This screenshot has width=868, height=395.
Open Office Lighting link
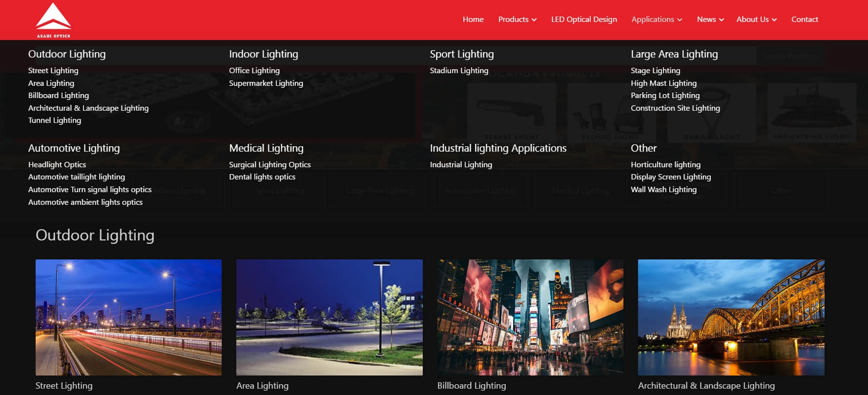point(254,71)
